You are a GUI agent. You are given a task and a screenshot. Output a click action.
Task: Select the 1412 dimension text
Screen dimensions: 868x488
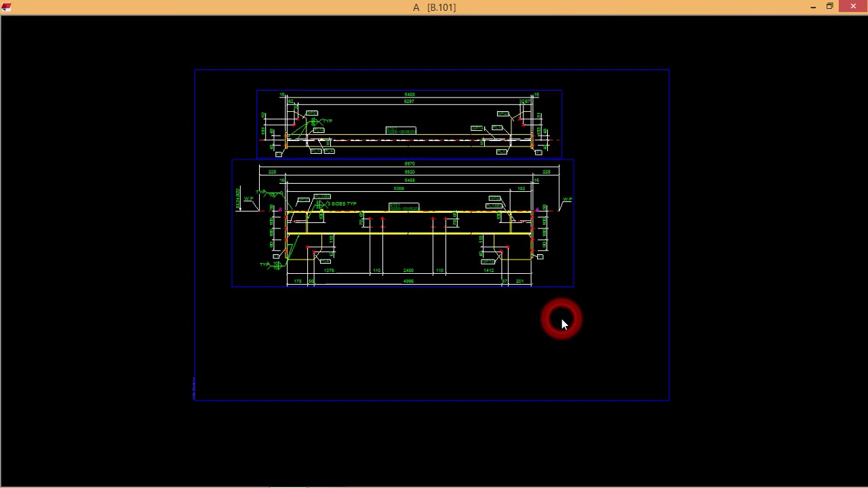pyautogui.click(x=489, y=270)
